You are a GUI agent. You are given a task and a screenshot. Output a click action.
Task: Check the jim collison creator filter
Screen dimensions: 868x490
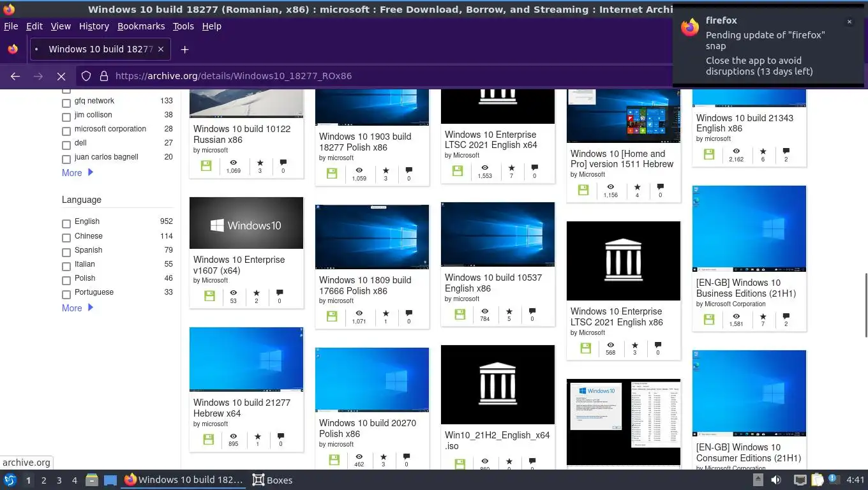[x=66, y=117]
